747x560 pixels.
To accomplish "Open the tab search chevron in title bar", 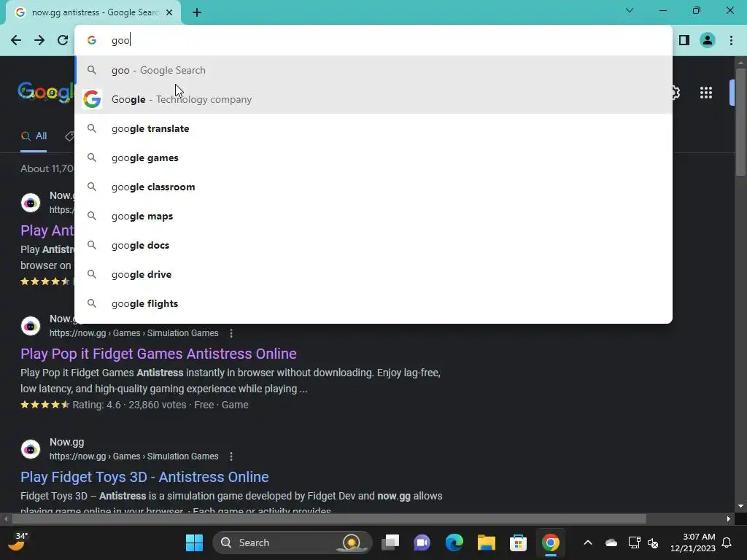I will pos(630,10).
